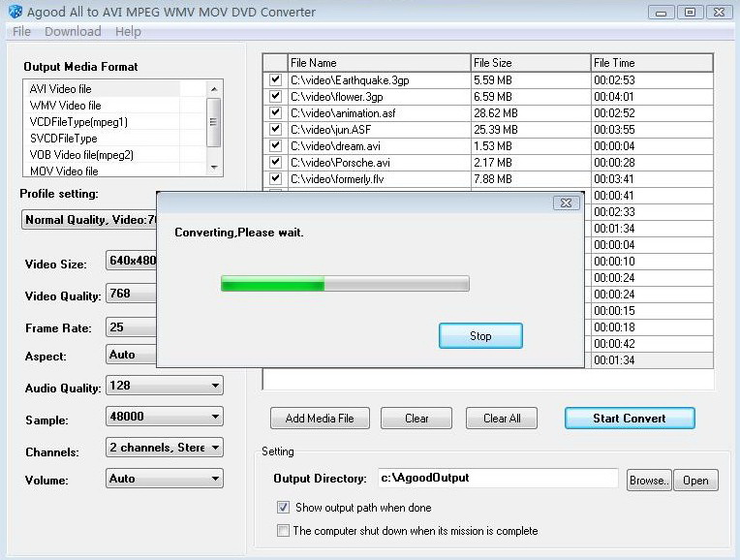Sort by File Size column header

click(x=531, y=63)
